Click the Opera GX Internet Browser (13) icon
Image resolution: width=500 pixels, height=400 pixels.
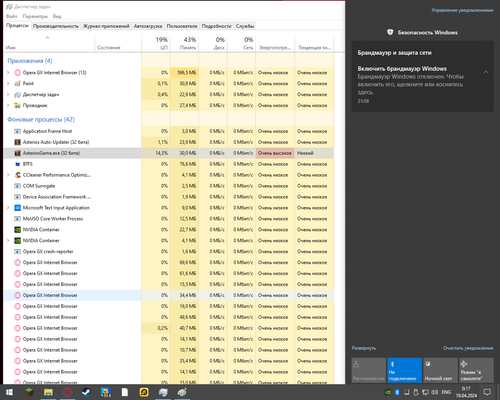18,72
